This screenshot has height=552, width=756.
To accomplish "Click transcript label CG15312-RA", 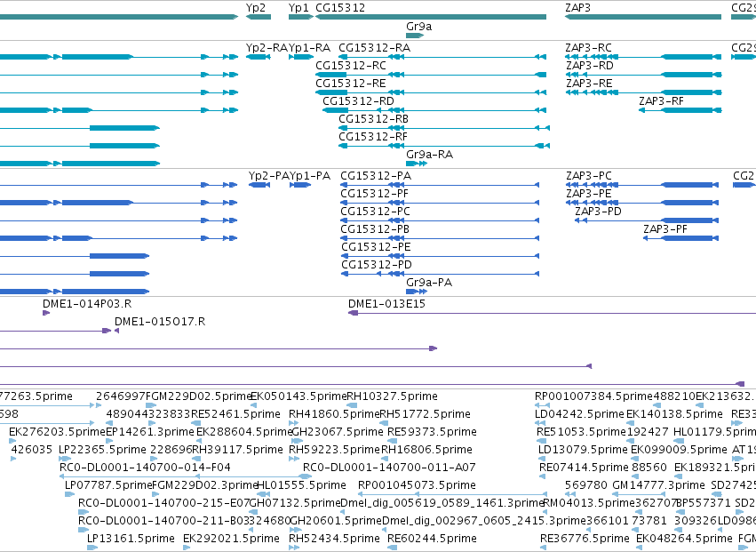I will (x=375, y=48).
